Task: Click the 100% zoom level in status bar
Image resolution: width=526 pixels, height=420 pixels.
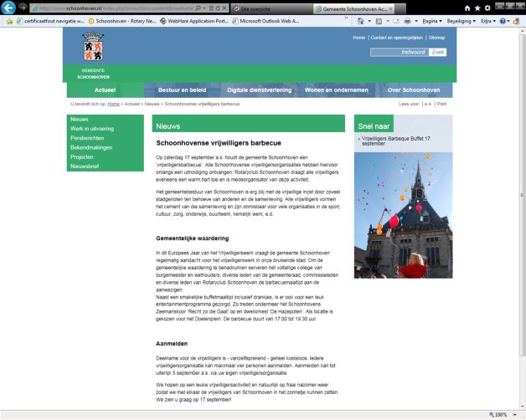Action: [501, 415]
